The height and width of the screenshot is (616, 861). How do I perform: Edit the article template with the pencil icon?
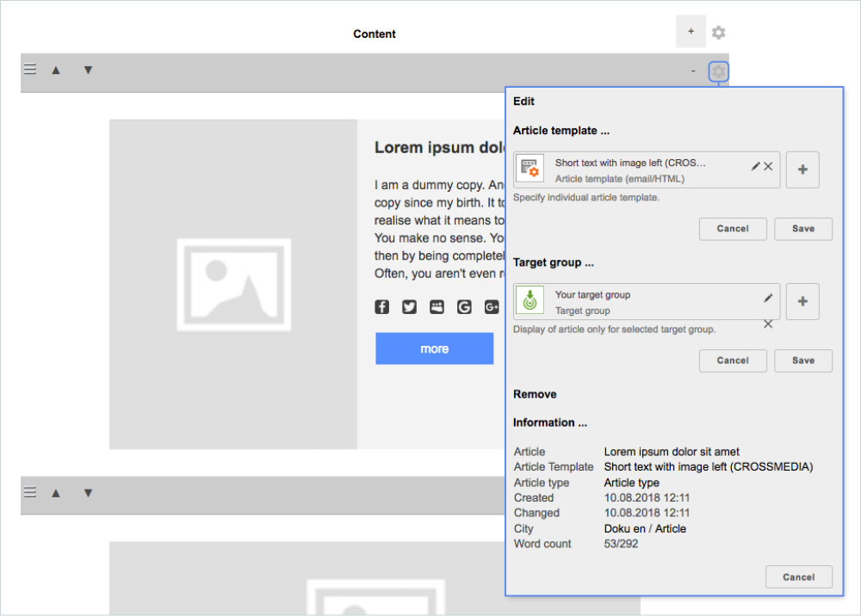click(x=755, y=166)
